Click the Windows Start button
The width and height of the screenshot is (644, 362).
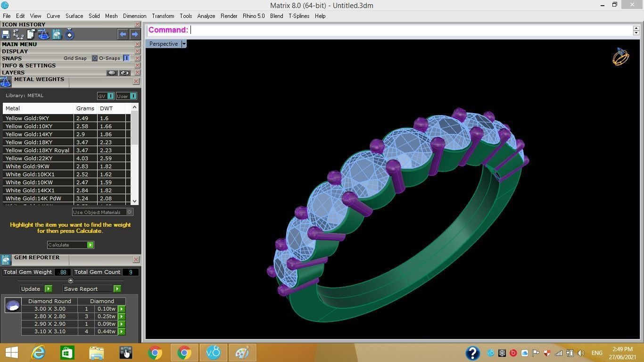point(11,353)
